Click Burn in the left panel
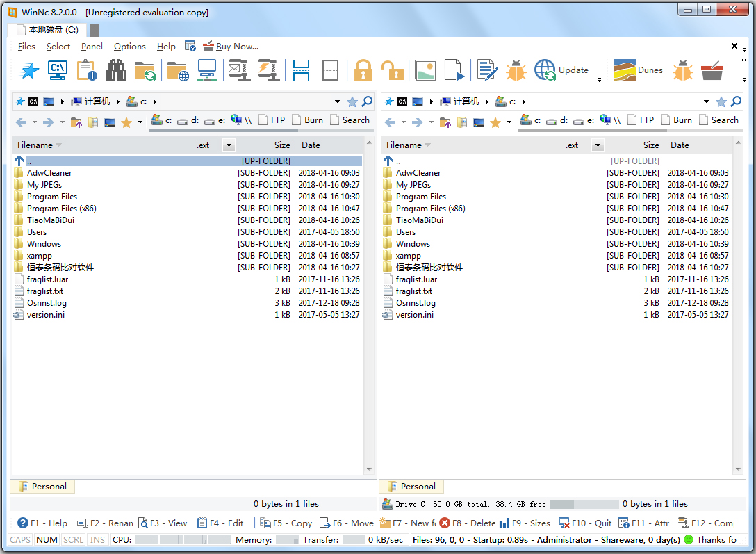The height and width of the screenshot is (554, 756). [x=308, y=120]
